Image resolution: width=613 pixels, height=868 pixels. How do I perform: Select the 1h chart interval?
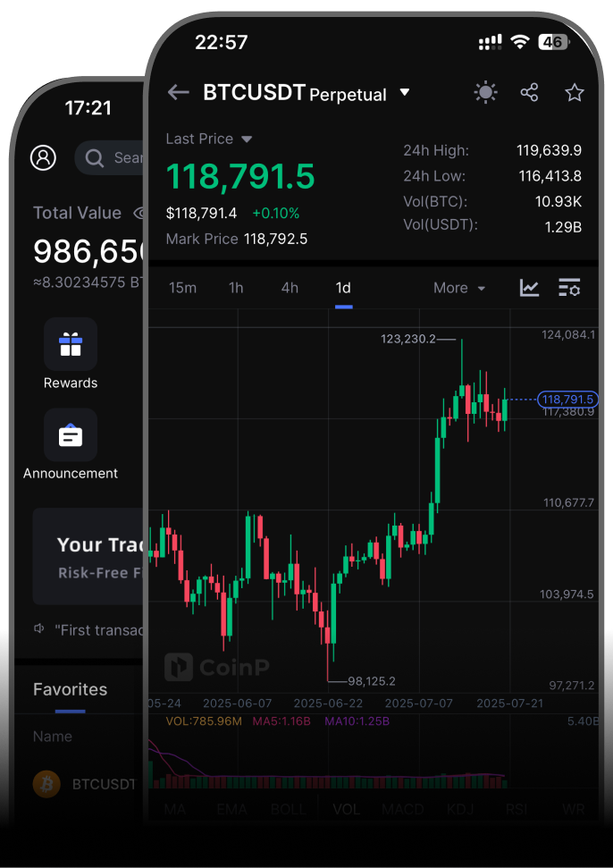236,288
